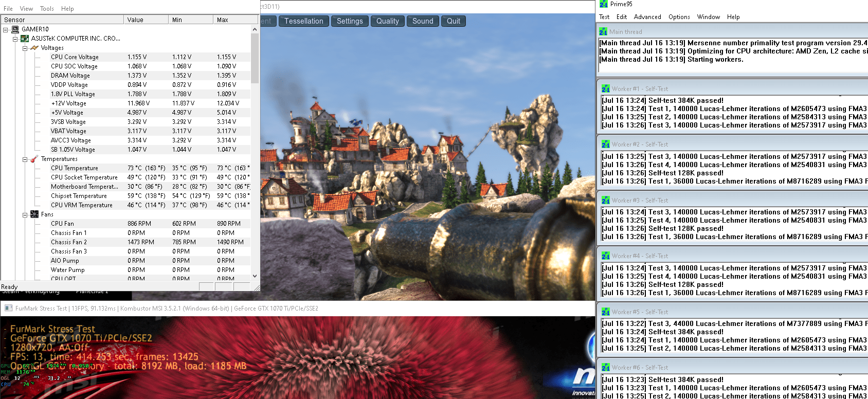Collapse the ASUSTeK COMPUTER INC. node
Screen dimensions: 868x399
coord(15,39)
